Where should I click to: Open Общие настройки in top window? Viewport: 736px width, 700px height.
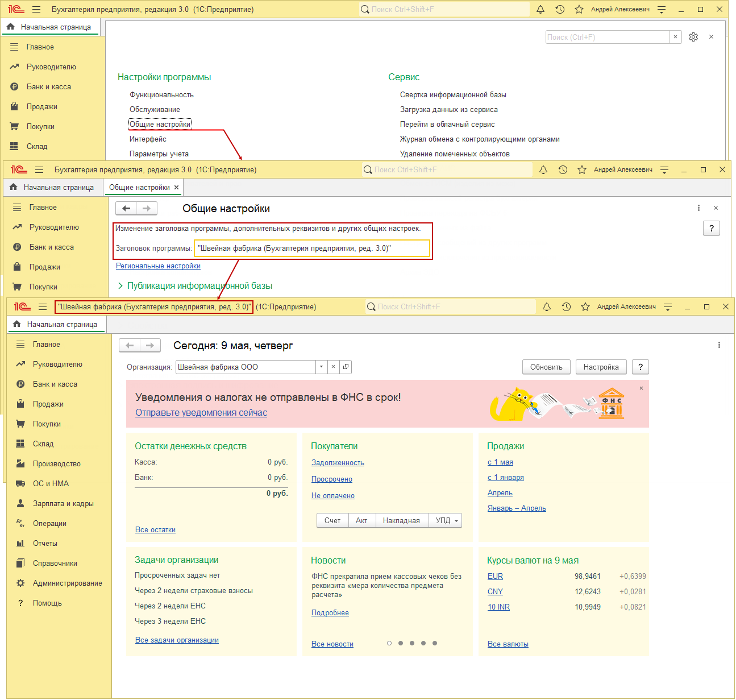tap(160, 124)
